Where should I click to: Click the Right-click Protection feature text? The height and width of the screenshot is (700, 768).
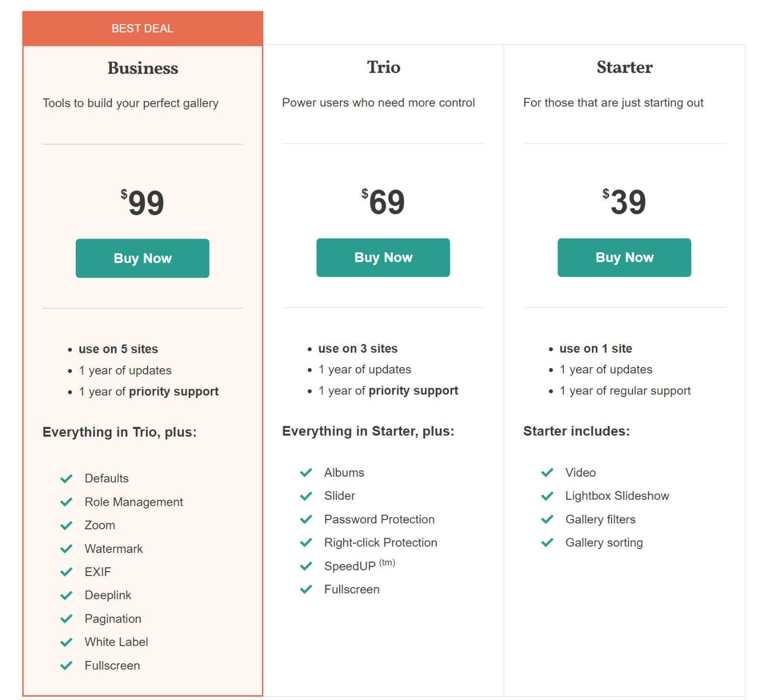[380, 543]
